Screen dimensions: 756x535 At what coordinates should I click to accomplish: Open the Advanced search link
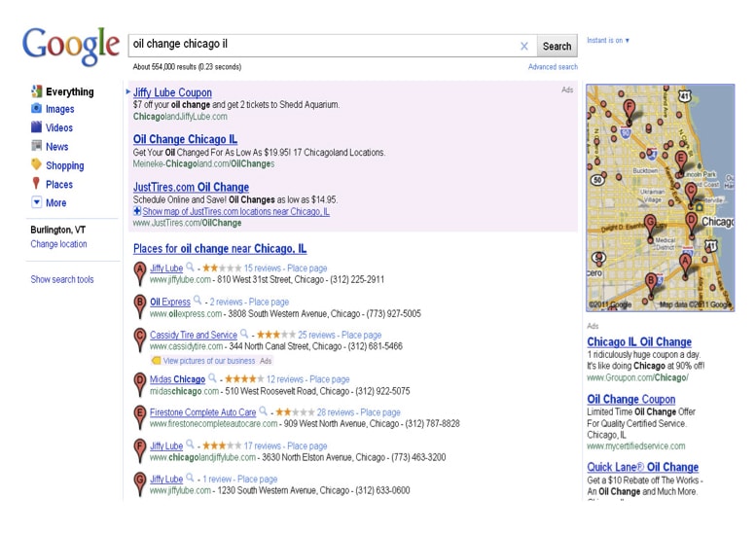[553, 67]
